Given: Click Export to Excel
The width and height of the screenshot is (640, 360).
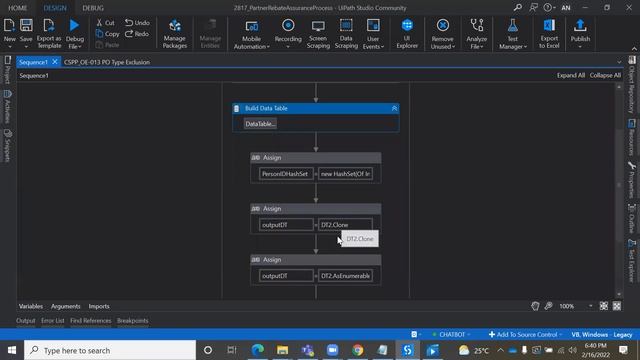Looking at the screenshot, I should (x=549, y=33).
